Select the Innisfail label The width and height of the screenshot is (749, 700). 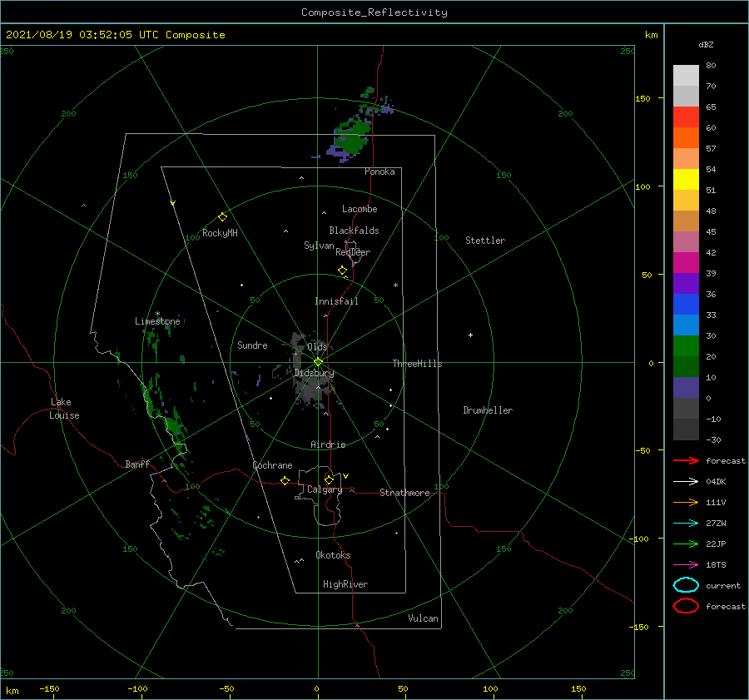pos(336,301)
